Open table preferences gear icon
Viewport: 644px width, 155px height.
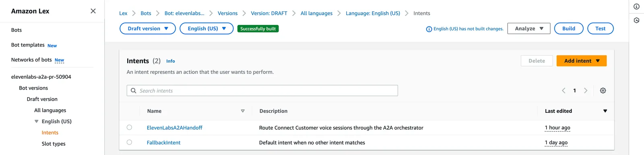pyautogui.click(x=603, y=91)
